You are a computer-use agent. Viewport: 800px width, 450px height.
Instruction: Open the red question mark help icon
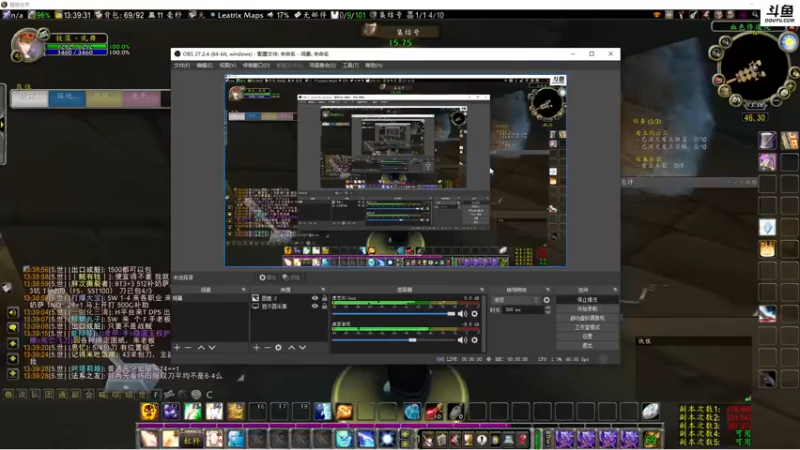point(522,439)
